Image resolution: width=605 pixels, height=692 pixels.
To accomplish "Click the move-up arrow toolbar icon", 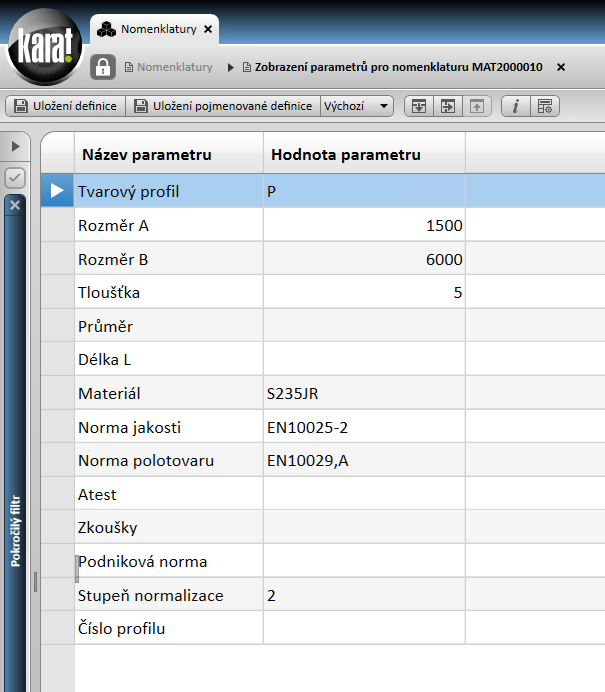I will (477, 106).
